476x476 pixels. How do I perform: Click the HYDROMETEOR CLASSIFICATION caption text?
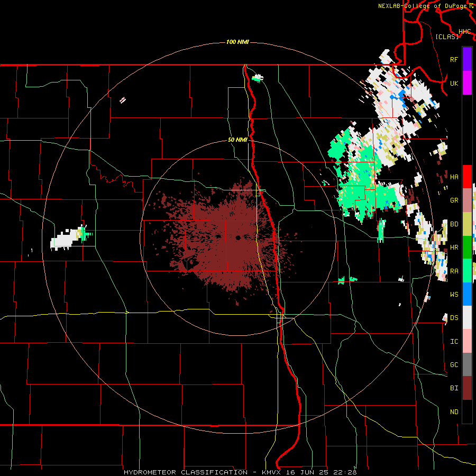tap(185, 472)
